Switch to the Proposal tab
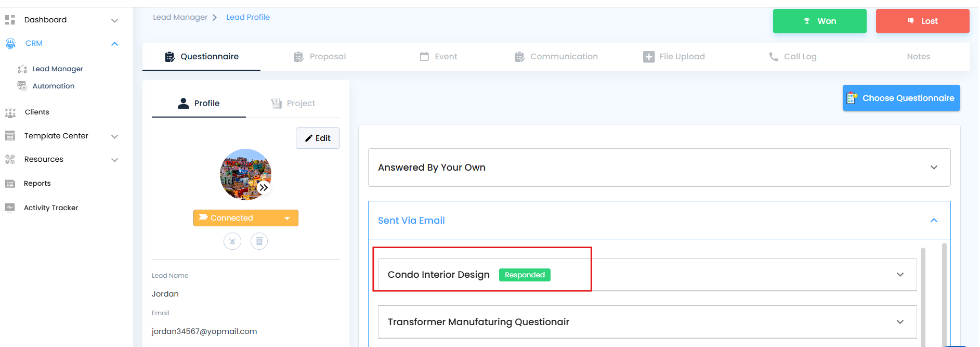Screen dimensions: 980x347 320,57
